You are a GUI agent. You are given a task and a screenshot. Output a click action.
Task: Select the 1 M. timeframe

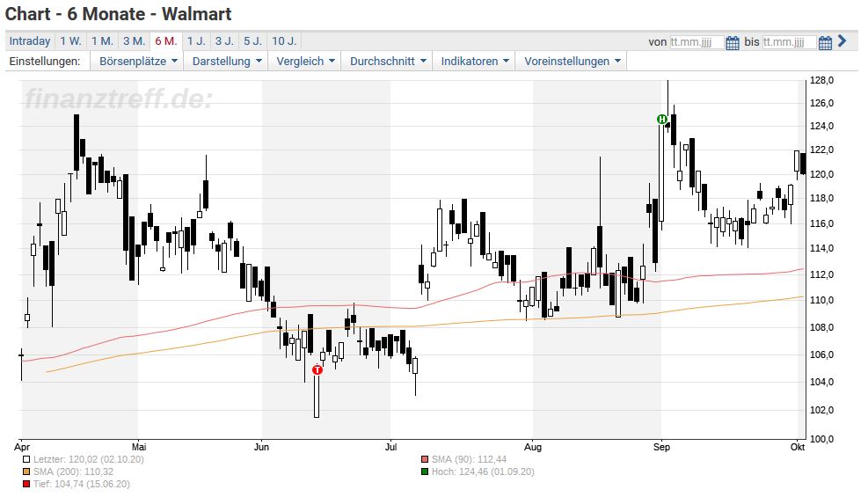[x=102, y=41]
